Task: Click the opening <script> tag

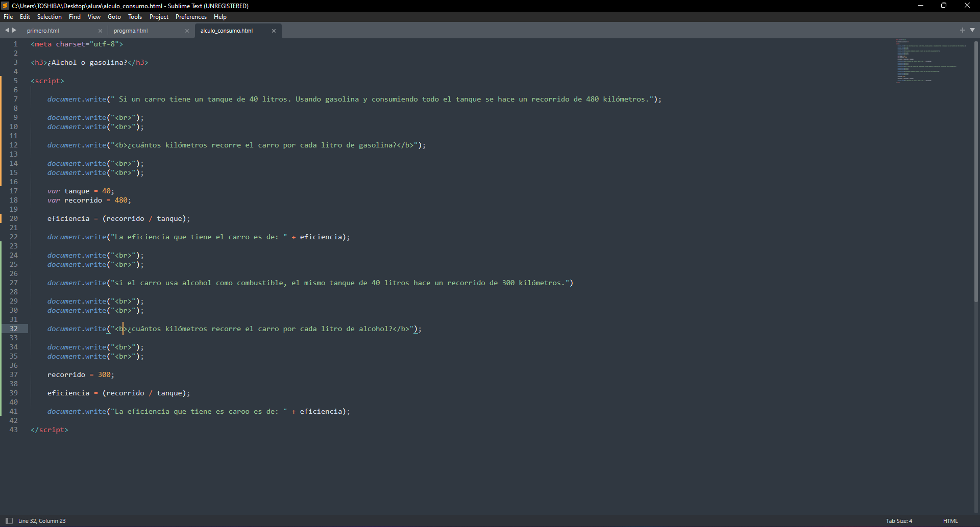Action: pos(47,81)
